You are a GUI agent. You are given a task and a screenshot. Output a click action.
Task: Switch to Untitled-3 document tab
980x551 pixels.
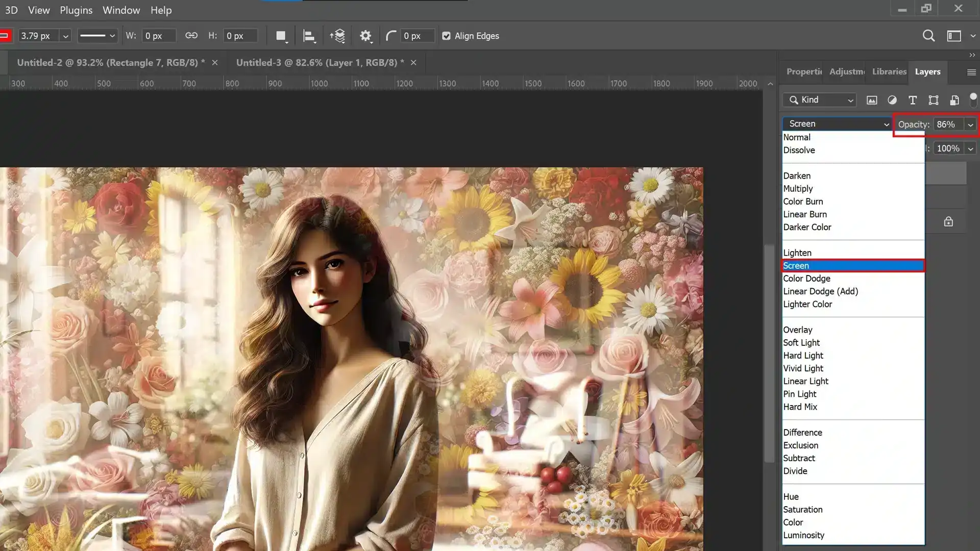(x=320, y=62)
